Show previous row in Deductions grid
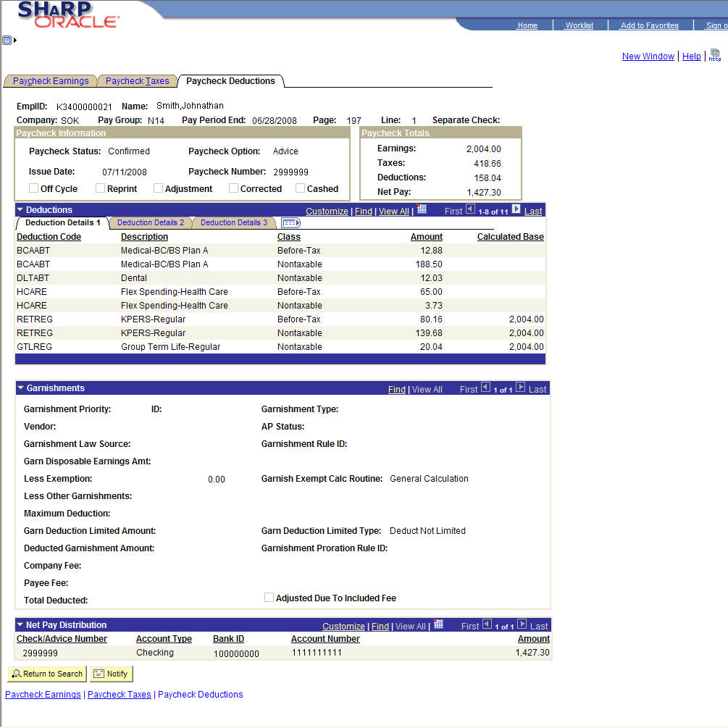 470,209
